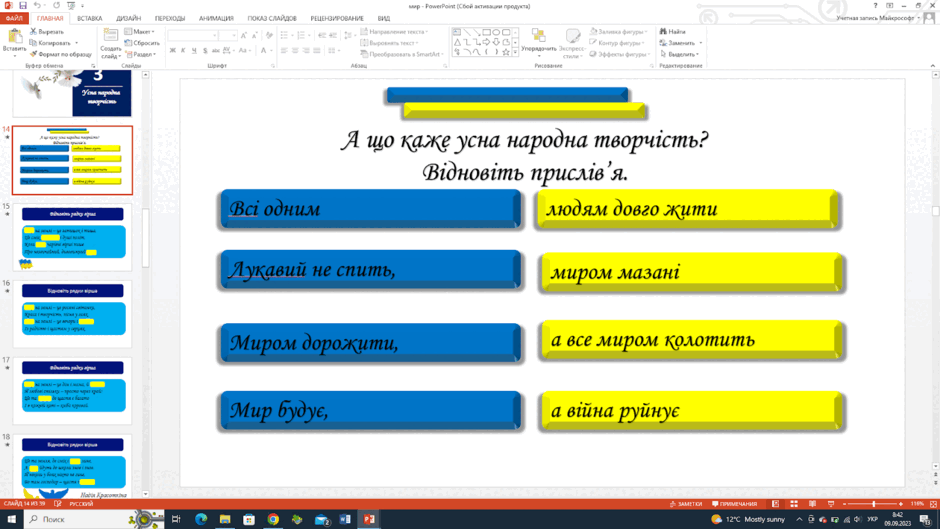Screen dimensions: 940x529
Task: Open the font name combo box
Action: [192, 36]
